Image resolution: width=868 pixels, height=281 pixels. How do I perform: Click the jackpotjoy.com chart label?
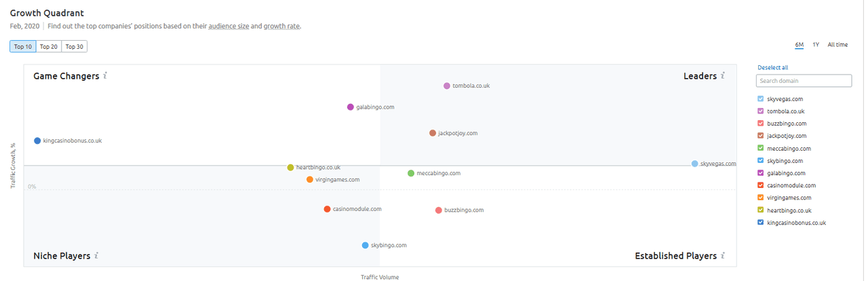pyautogui.click(x=458, y=133)
